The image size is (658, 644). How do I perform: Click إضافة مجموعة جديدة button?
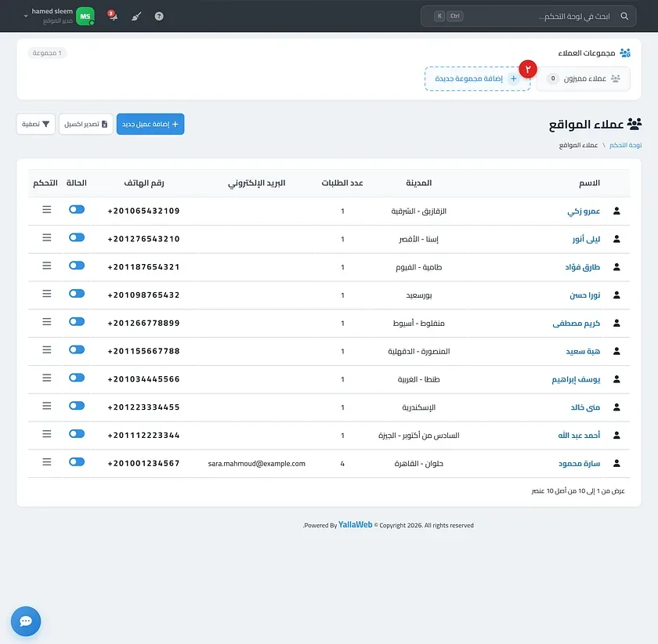[x=478, y=78]
